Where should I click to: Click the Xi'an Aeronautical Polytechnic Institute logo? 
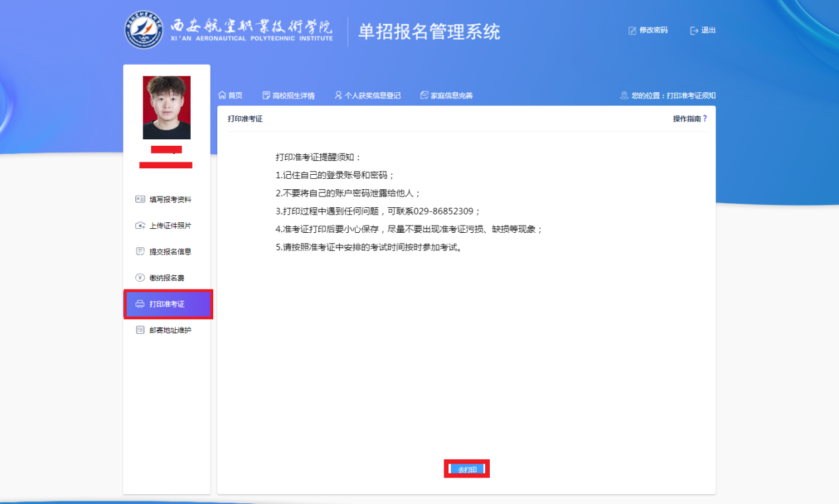pos(144,30)
